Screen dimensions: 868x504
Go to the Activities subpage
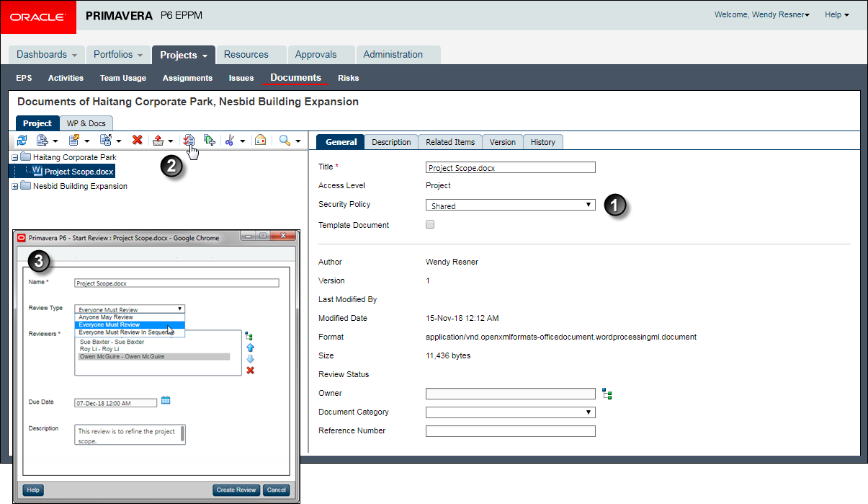(66, 78)
